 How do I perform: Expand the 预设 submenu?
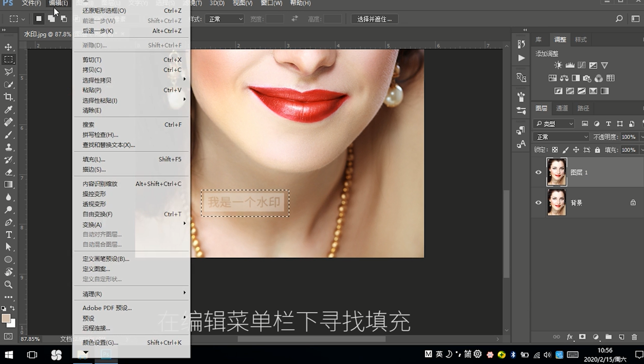tap(131, 318)
